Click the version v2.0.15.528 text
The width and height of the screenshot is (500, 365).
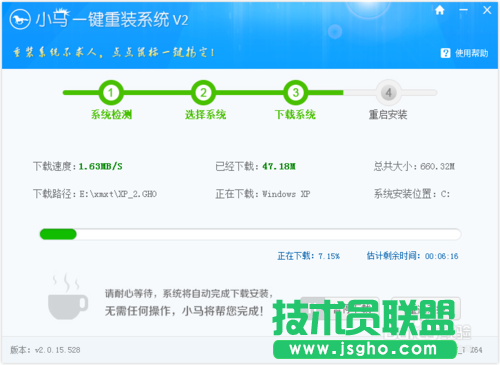tap(45, 350)
